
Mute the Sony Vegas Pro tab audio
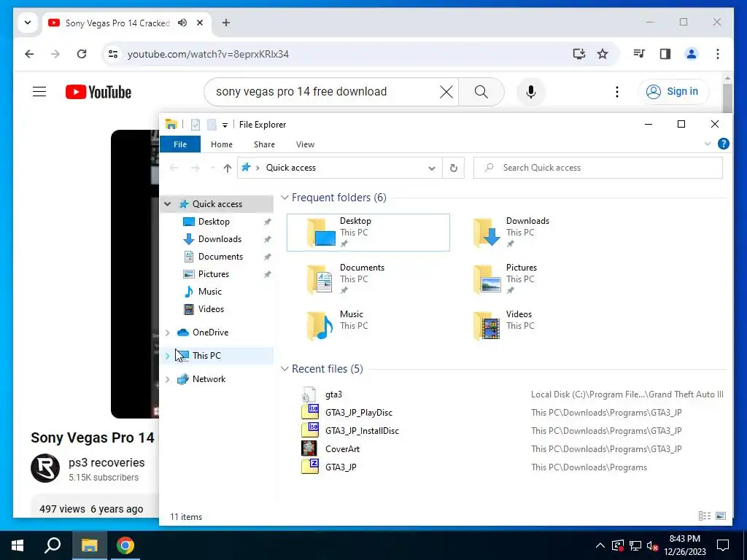[x=182, y=23]
